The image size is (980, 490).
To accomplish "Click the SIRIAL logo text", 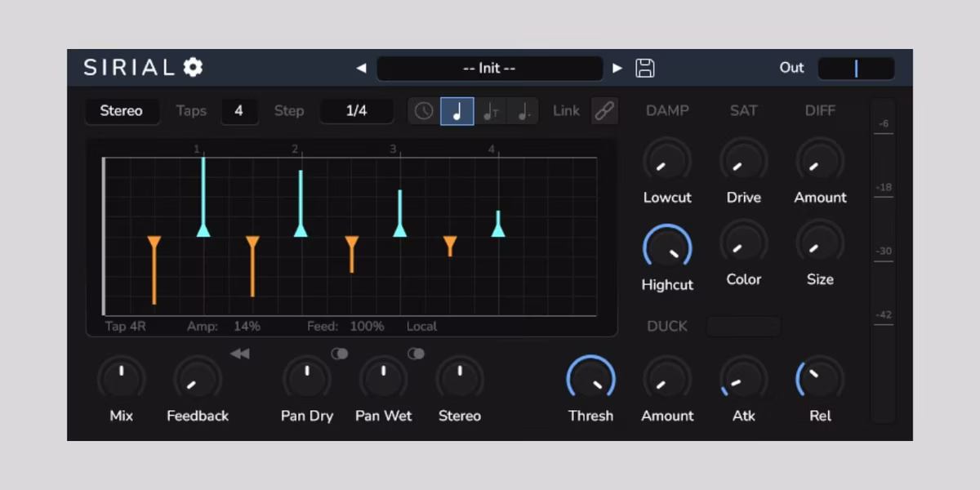I will click(131, 68).
